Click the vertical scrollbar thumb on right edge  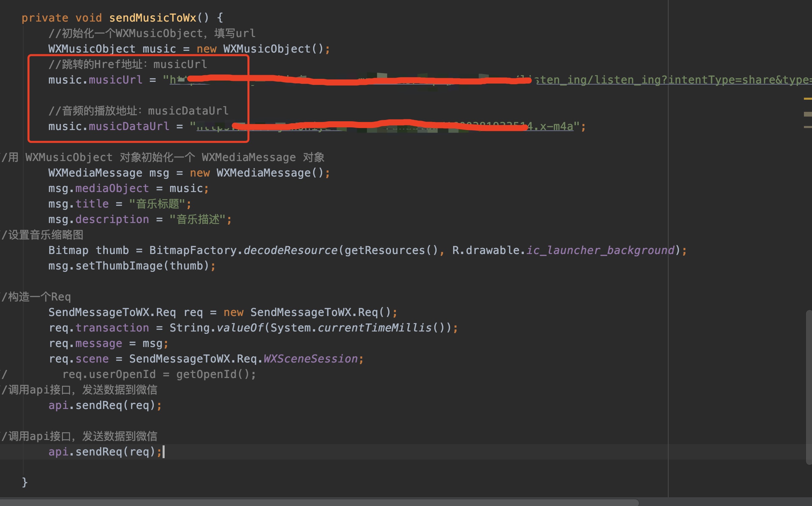tap(809, 387)
